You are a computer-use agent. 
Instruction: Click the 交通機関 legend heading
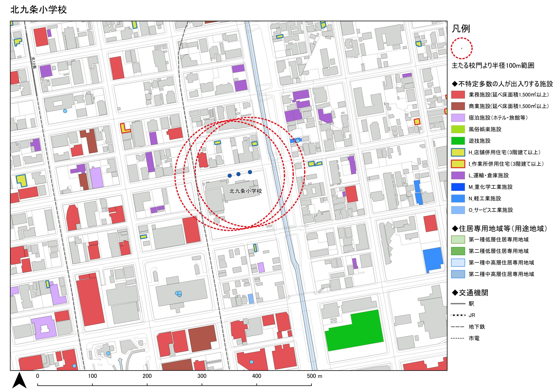pyautogui.click(x=470, y=292)
